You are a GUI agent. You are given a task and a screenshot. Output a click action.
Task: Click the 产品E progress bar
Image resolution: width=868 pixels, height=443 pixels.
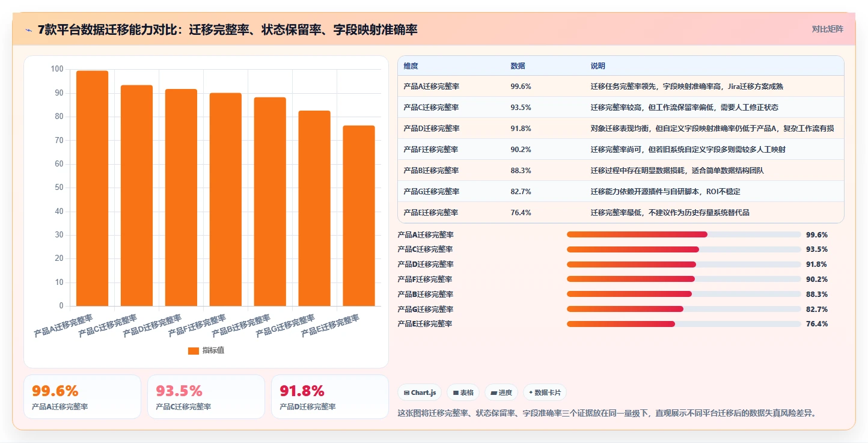683,324
